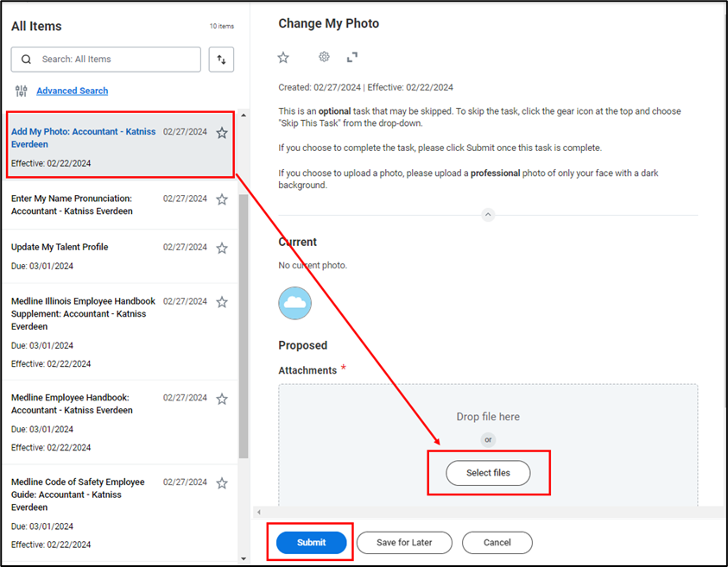Screen dimensions: 728x567
Task: Open Advanced Search link
Action: pyautogui.click(x=72, y=91)
